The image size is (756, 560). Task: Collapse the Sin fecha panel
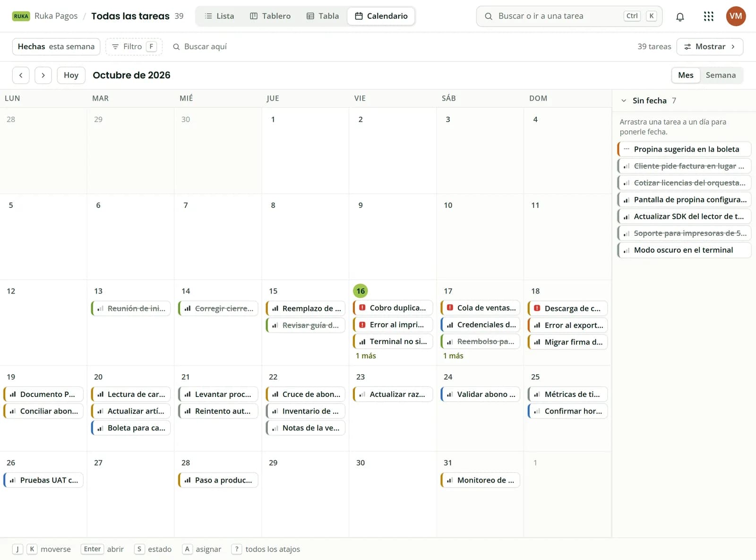click(x=624, y=101)
